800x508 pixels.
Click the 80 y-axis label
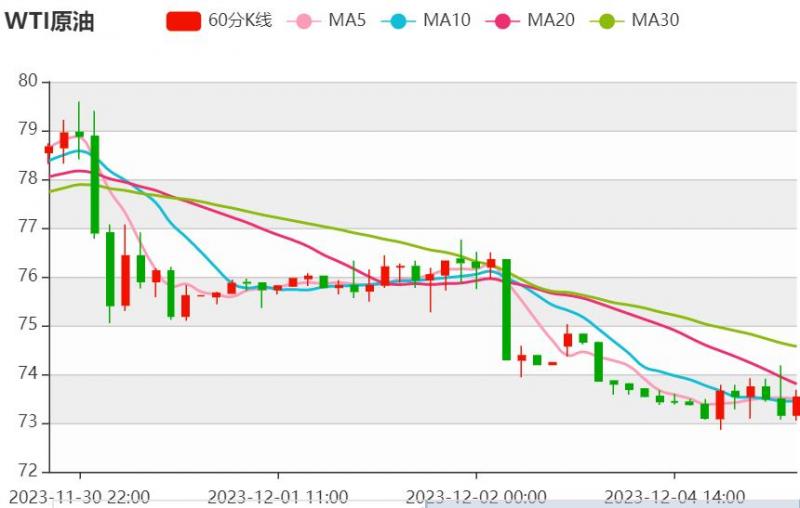pyautogui.click(x=28, y=81)
